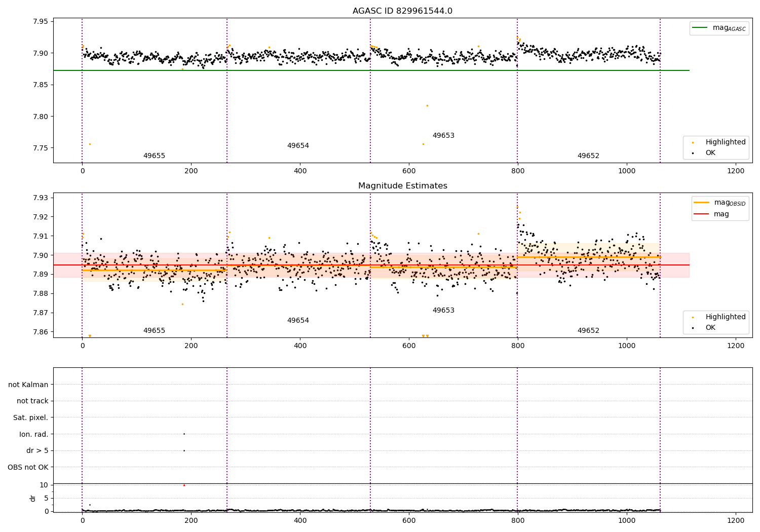The height and width of the screenshot is (532, 760).
Task: Click the 'not Kalman' flag label
Action: tap(28, 385)
